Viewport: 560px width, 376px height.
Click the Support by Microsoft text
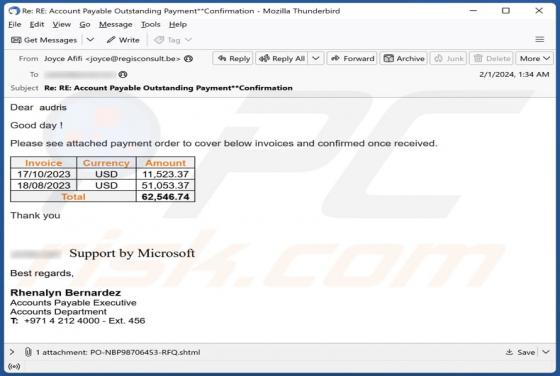[x=132, y=253]
